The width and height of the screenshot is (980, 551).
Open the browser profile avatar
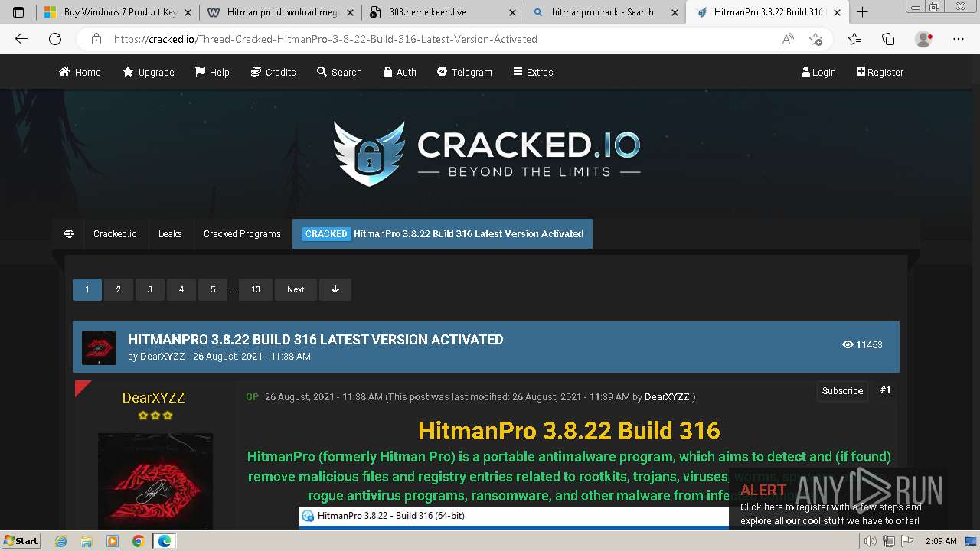923,39
